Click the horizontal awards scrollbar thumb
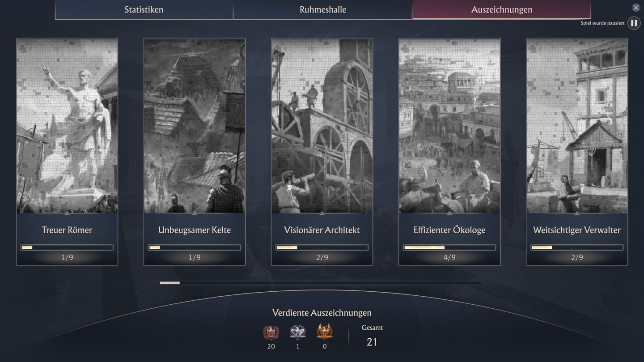The image size is (644, 362). [170, 283]
